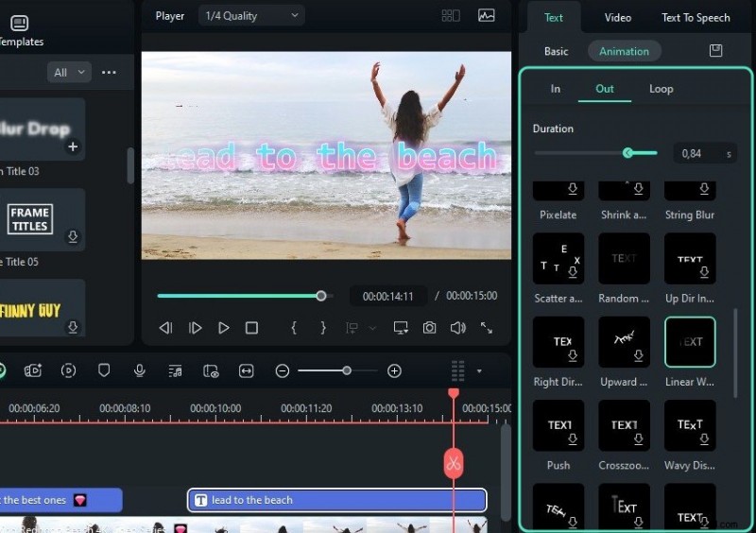
Task: Open the player quality dropdown
Action: [251, 16]
